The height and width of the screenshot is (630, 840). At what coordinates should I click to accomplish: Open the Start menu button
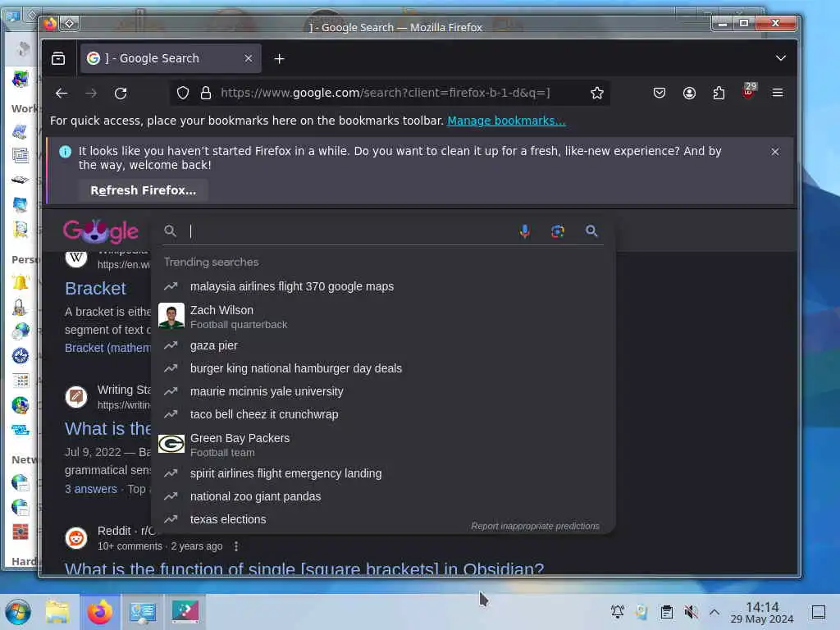click(18, 612)
